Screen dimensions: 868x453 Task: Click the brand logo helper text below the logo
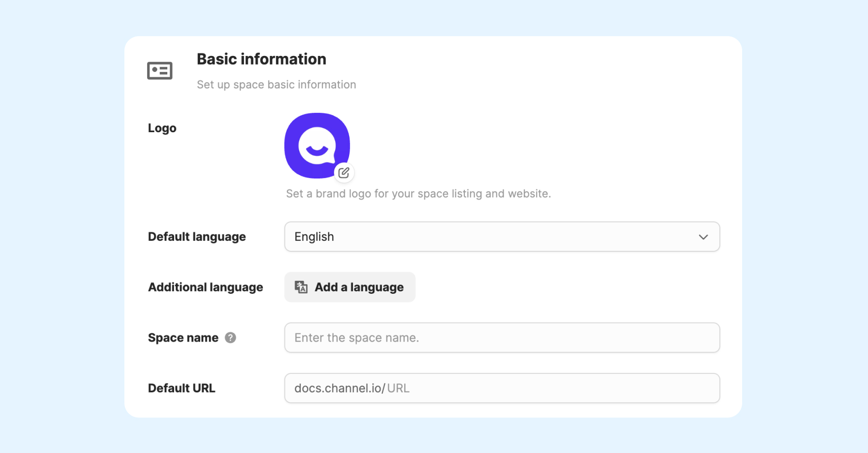418,194
